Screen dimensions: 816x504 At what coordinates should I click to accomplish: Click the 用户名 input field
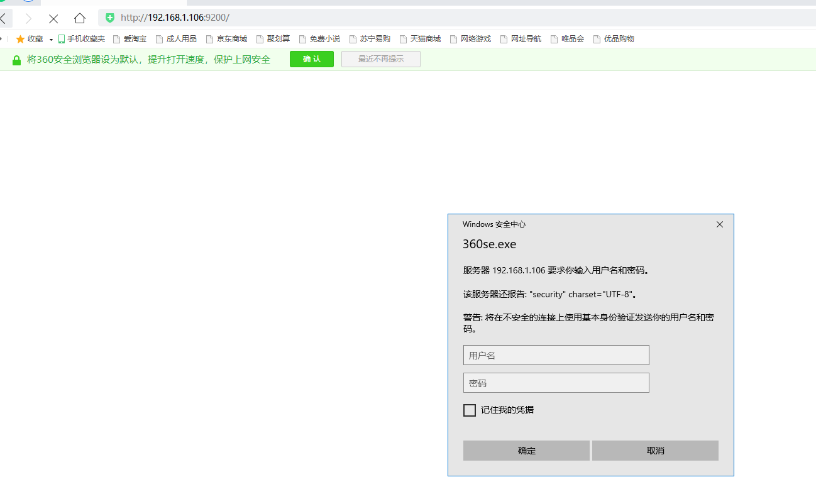(x=556, y=355)
